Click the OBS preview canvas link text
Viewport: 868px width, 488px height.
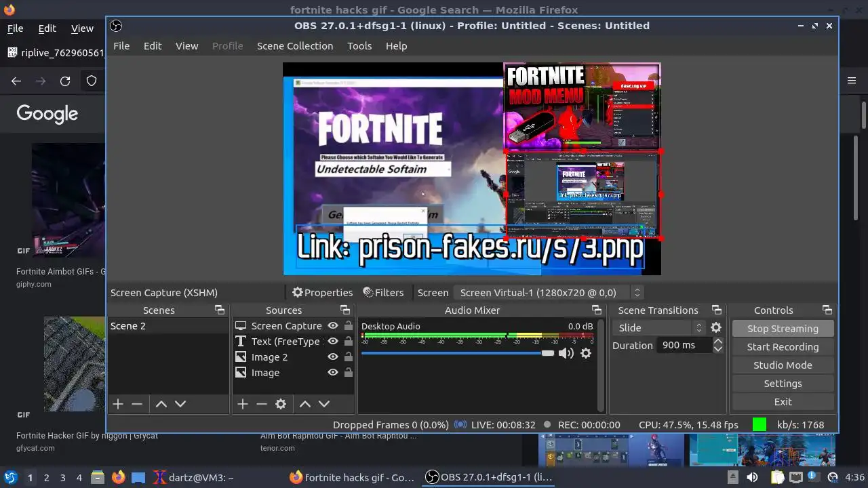point(470,248)
